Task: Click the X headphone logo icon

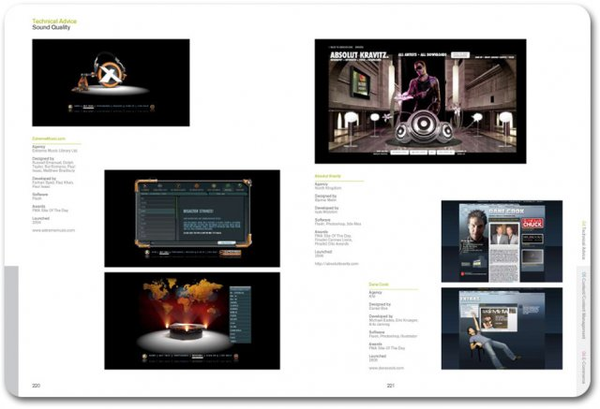Action: click(110, 73)
